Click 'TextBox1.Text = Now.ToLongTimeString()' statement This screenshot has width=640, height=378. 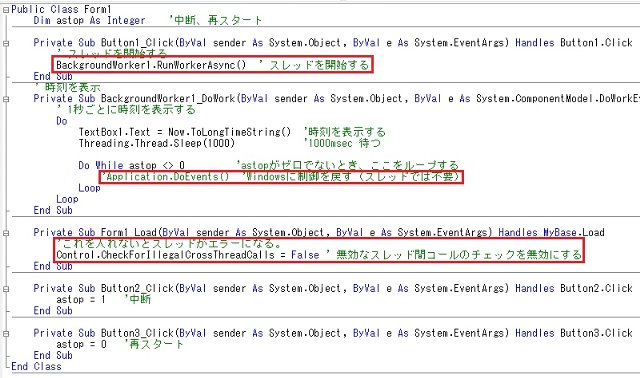pos(184,132)
